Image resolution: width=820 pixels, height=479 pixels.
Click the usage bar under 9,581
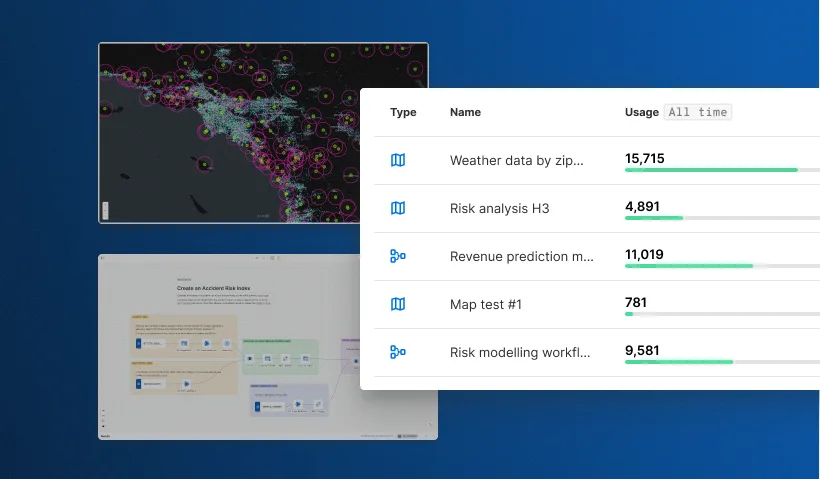pos(722,362)
